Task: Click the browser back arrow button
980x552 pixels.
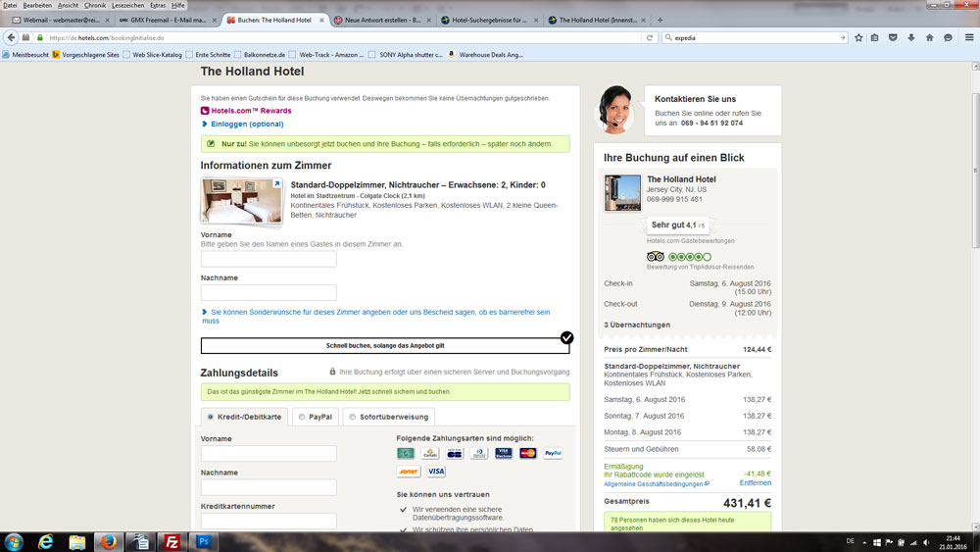Action: point(11,37)
